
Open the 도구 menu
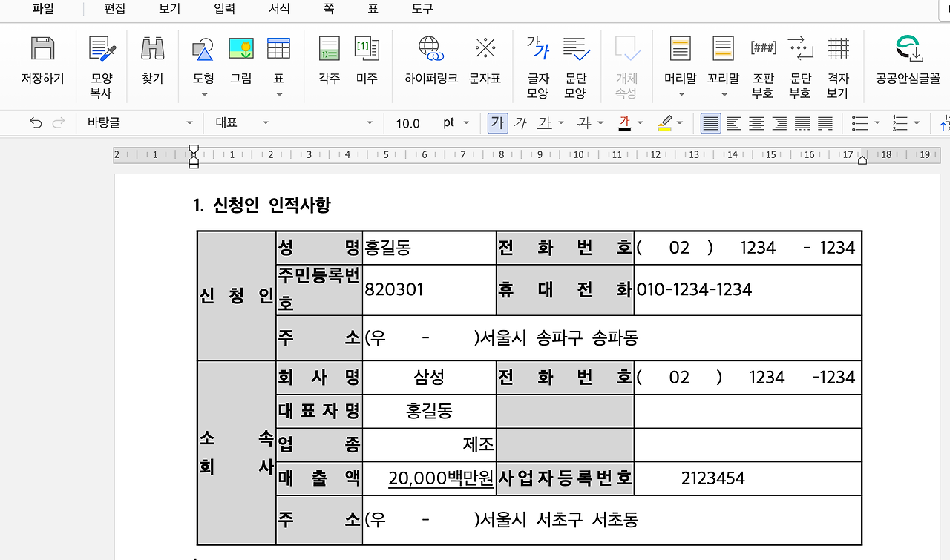click(422, 10)
